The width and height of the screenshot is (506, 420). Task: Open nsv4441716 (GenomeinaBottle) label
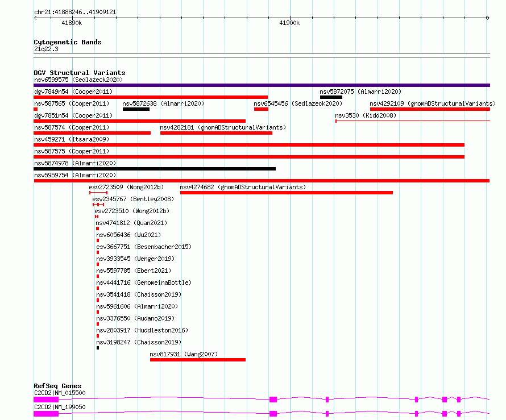click(x=144, y=282)
